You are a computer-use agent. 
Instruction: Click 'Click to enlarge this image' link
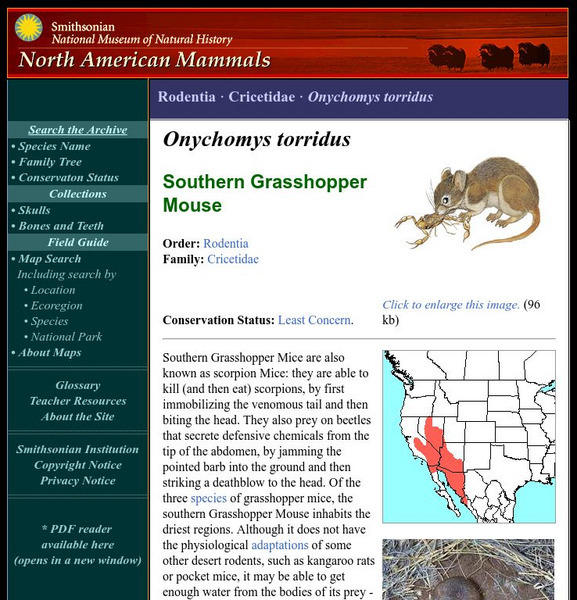point(451,305)
